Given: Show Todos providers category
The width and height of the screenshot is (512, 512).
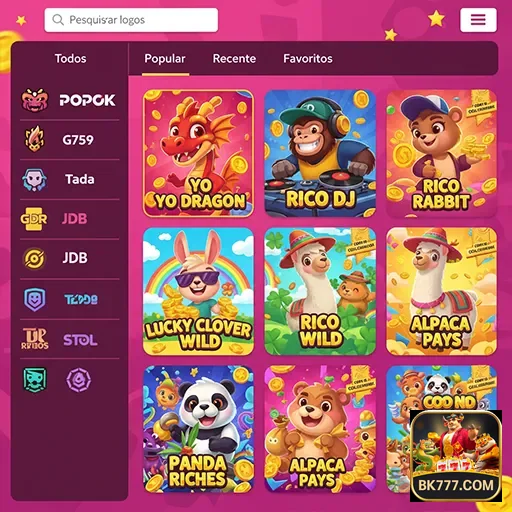Looking at the screenshot, I should click(x=71, y=59).
